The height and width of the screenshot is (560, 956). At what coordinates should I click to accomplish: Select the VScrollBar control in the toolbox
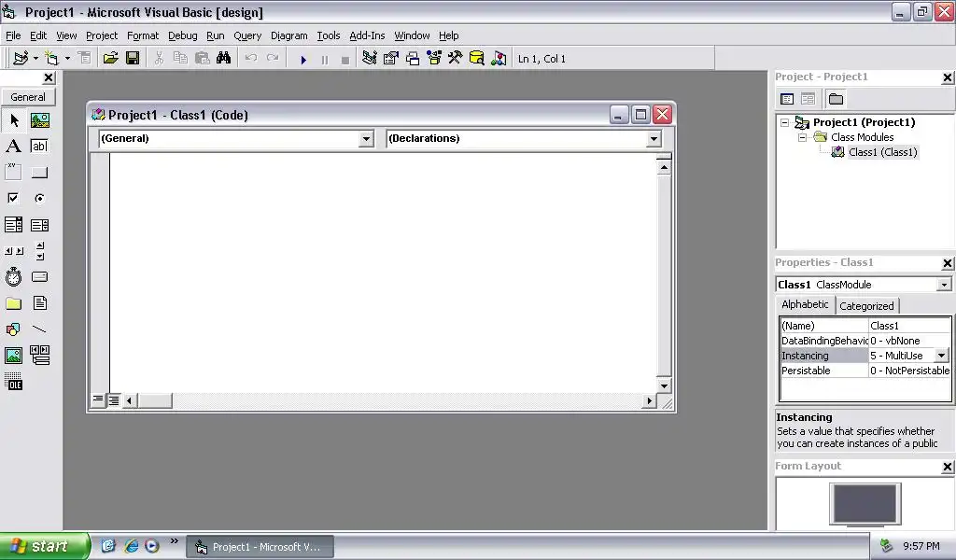coord(39,251)
